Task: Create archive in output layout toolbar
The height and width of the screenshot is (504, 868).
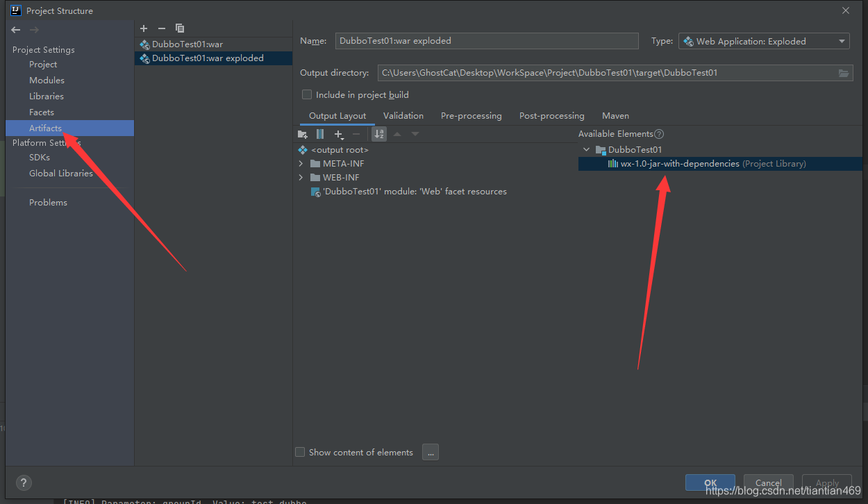Action: tap(320, 134)
